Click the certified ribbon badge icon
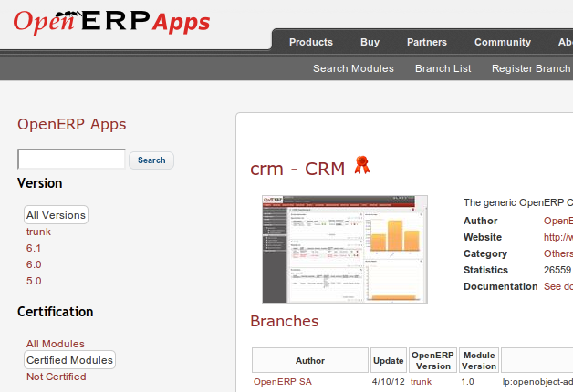Viewport: 573px width, 392px height. (362, 165)
